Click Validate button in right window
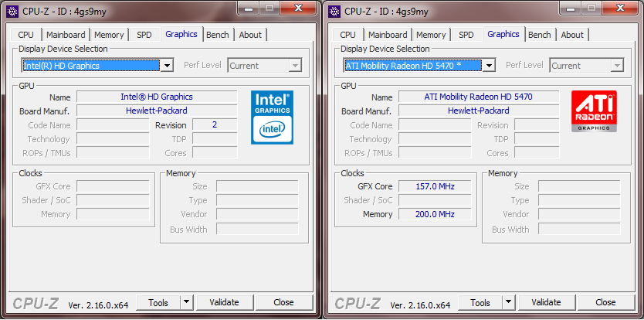Image resolution: width=644 pixels, height=320 pixels. pyautogui.click(x=546, y=303)
